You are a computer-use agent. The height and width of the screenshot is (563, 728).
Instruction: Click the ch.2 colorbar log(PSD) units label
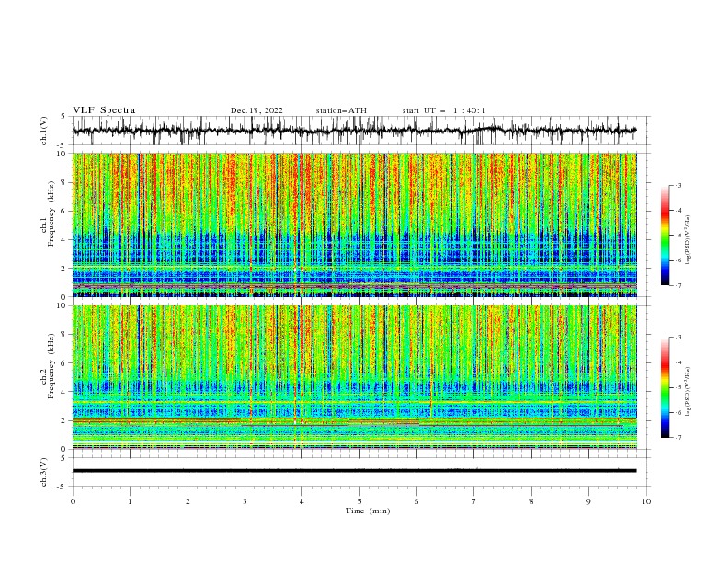pyautogui.click(x=688, y=392)
